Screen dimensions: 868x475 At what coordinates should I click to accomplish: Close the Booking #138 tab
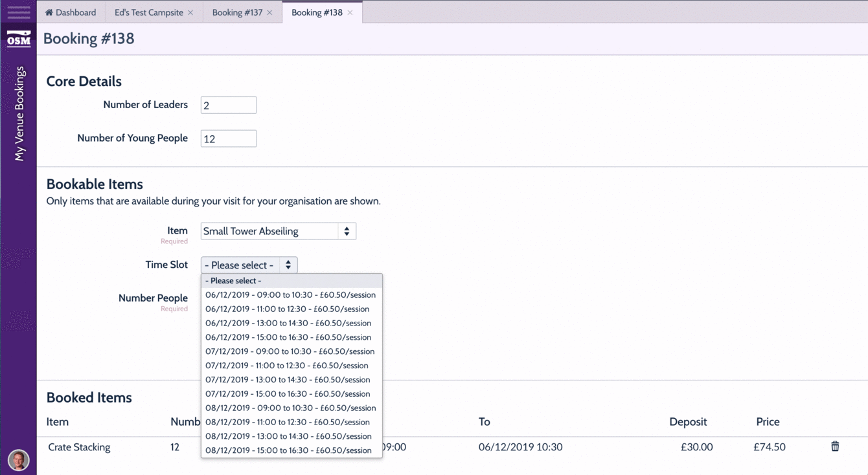[350, 12]
